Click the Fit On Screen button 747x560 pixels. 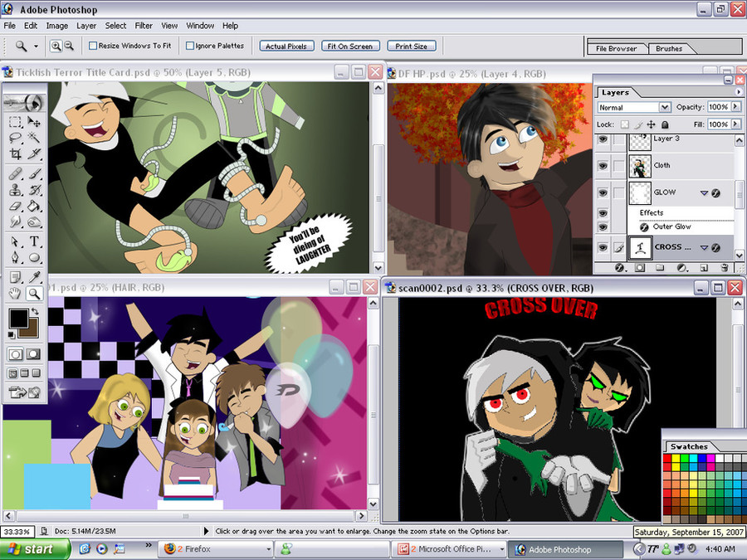click(350, 46)
